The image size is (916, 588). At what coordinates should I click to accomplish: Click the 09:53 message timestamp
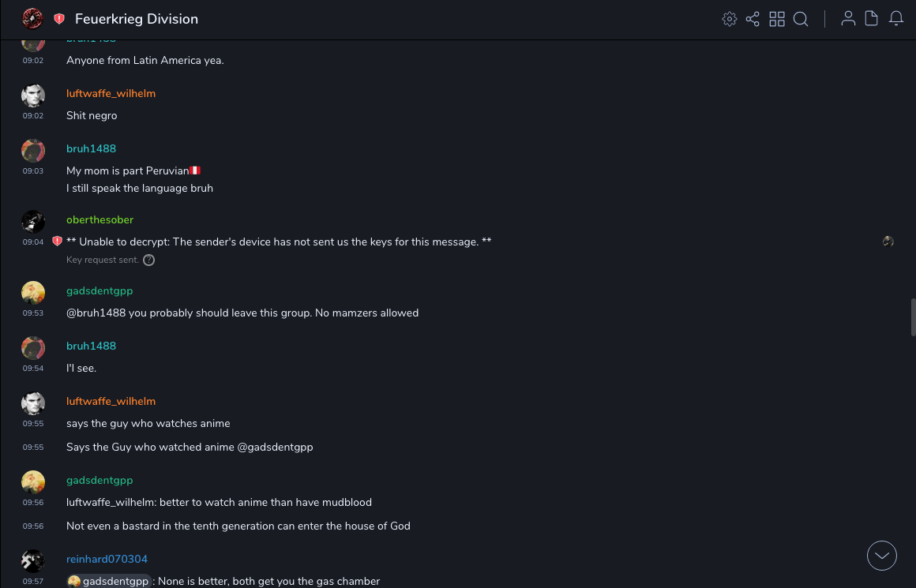32,313
